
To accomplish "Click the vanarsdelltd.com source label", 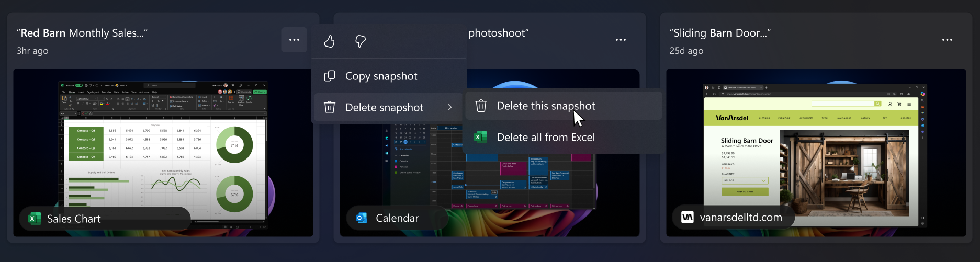I will click(x=740, y=218).
